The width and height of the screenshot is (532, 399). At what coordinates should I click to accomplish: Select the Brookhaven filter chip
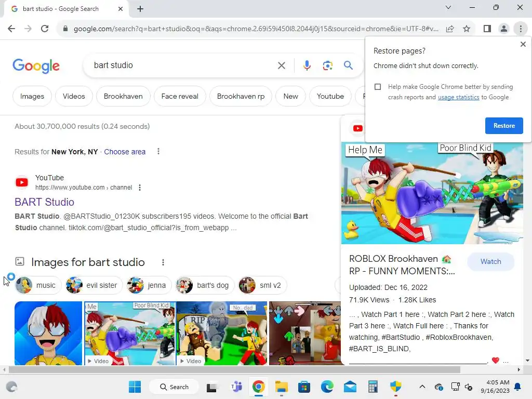(123, 96)
